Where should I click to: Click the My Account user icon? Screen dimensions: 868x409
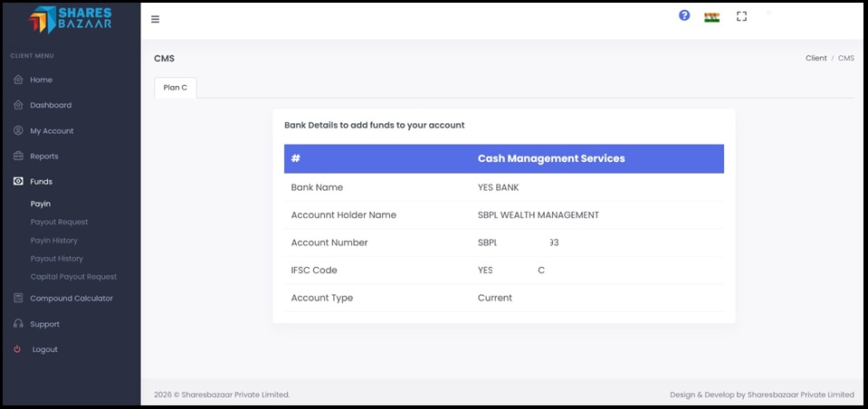click(18, 130)
